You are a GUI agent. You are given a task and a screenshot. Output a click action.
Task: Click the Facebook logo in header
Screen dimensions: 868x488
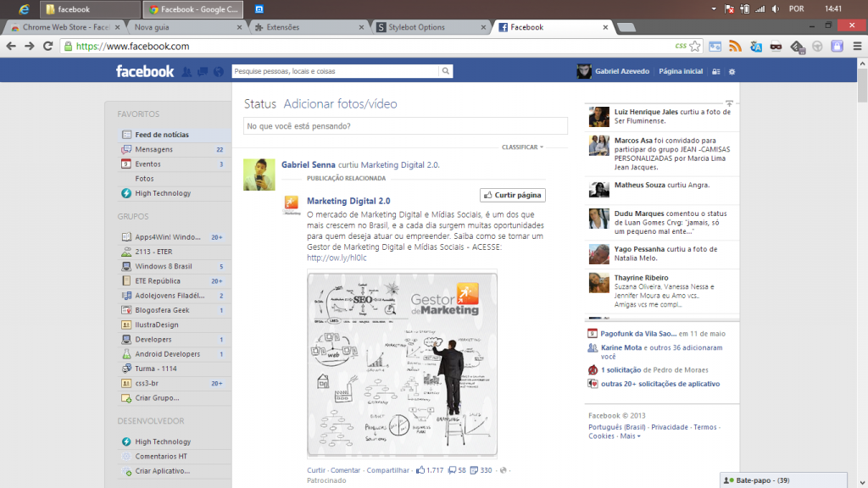coord(144,71)
